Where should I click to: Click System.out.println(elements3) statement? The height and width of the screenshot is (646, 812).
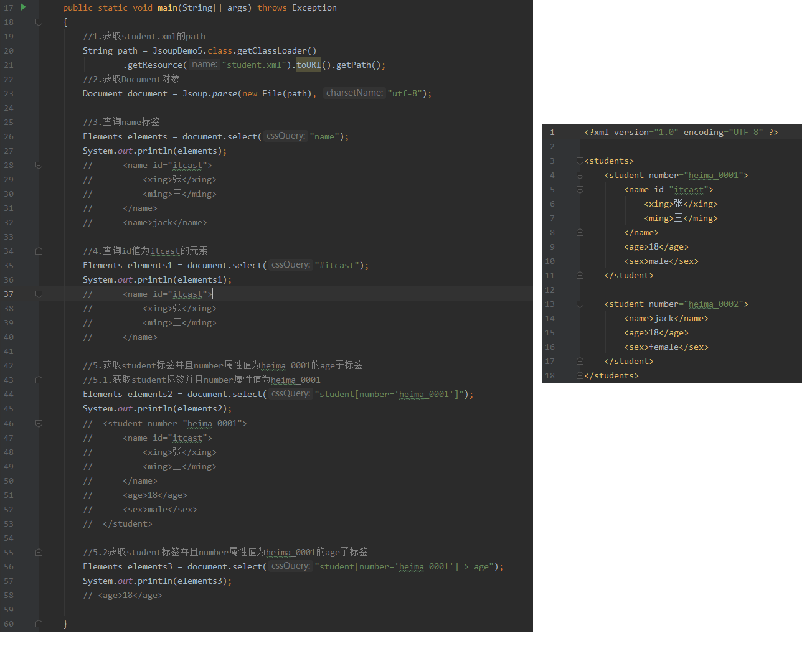[x=157, y=581]
